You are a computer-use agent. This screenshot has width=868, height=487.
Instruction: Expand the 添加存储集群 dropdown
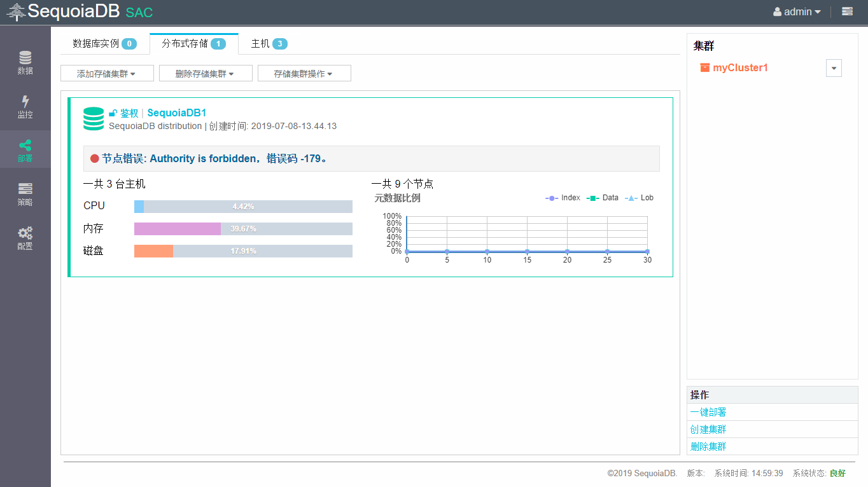point(107,73)
